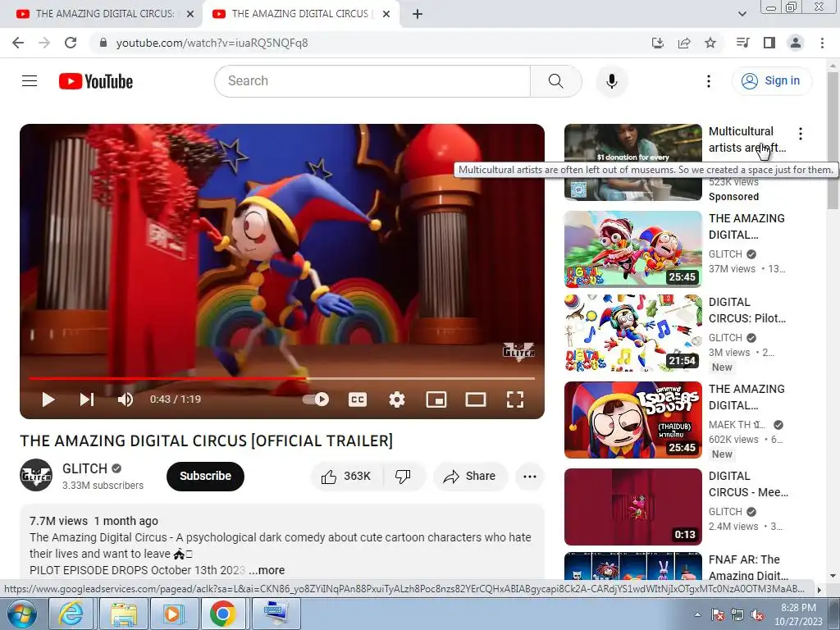The width and height of the screenshot is (840, 630).
Task: Open the DIGITAL CIRCUS: Pilot 21:54 thumbnail
Action: 632,333
